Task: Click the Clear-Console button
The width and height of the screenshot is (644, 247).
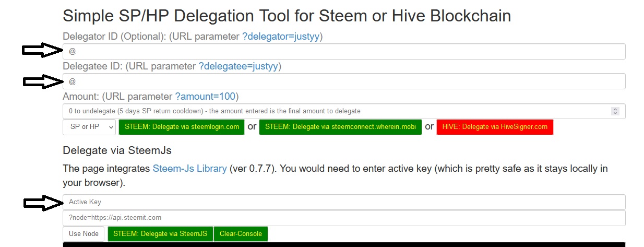Action: point(241,234)
